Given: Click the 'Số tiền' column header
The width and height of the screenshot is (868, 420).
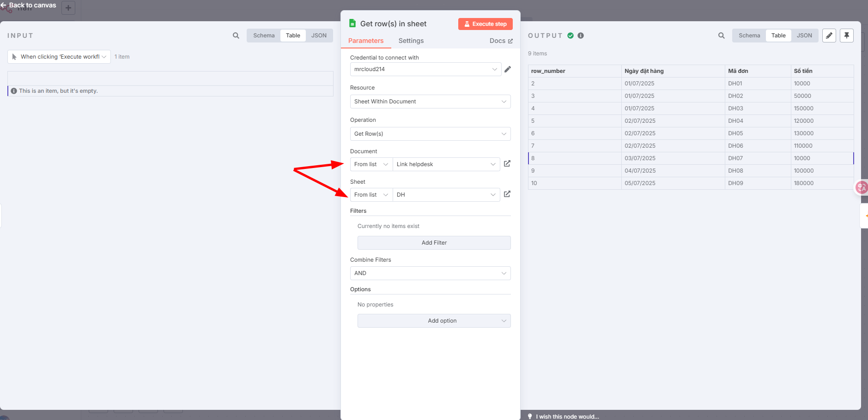Looking at the screenshot, I should coord(822,71).
